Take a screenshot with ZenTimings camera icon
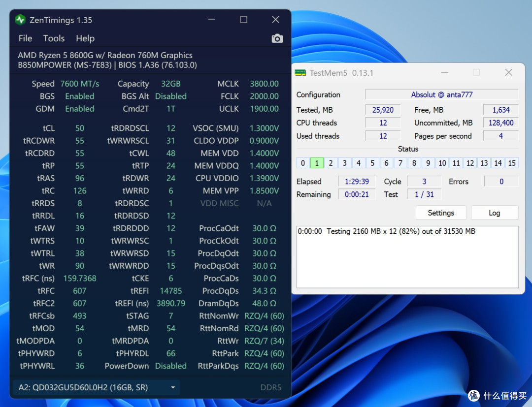This screenshot has width=532, height=407. (277, 38)
